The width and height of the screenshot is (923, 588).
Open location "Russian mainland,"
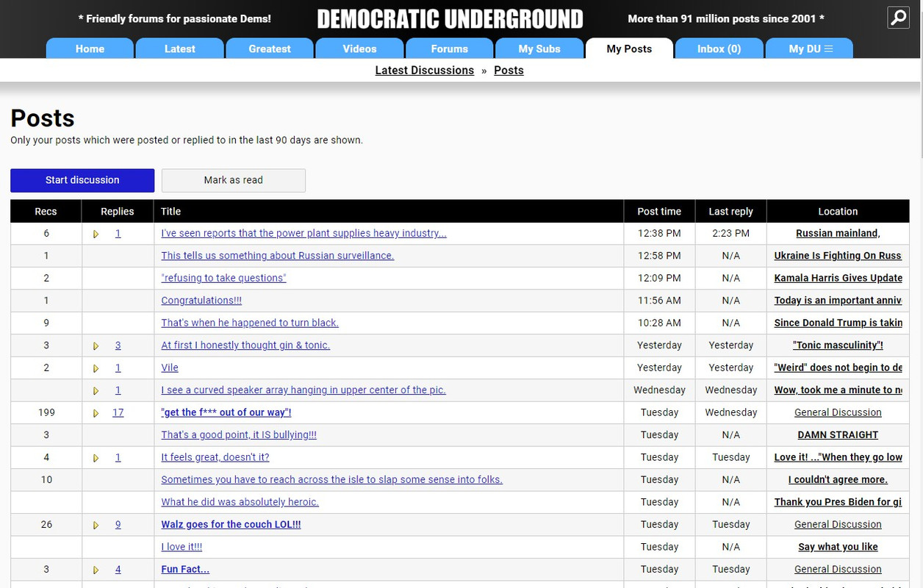point(838,233)
